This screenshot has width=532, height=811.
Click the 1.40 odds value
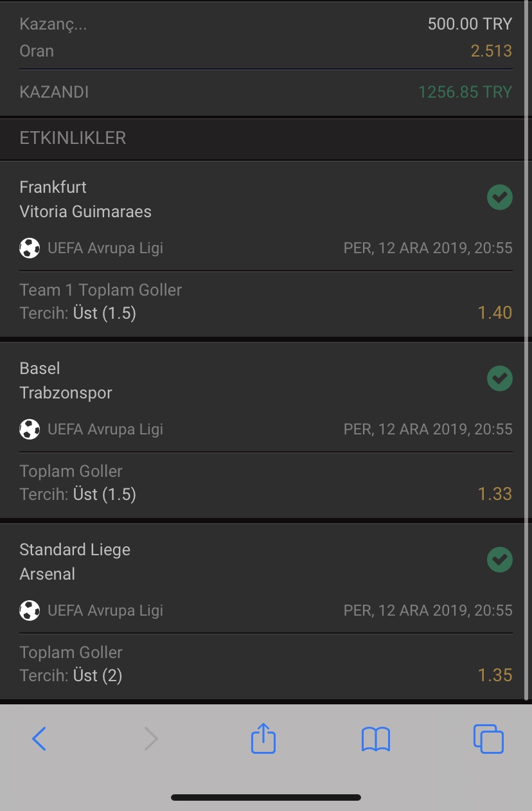[495, 313]
